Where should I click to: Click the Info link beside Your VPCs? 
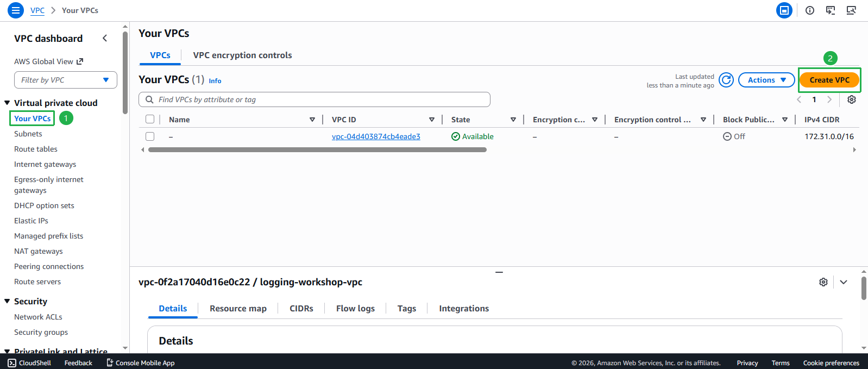tap(215, 81)
